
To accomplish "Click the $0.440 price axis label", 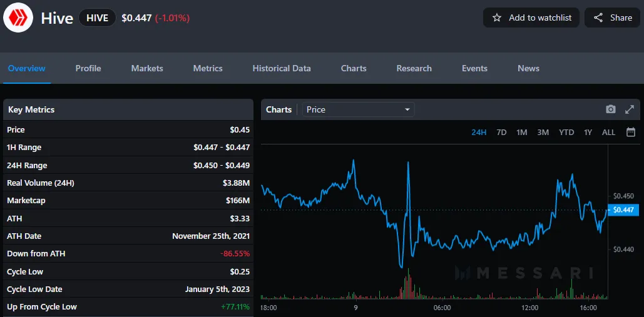I will (623, 249).
